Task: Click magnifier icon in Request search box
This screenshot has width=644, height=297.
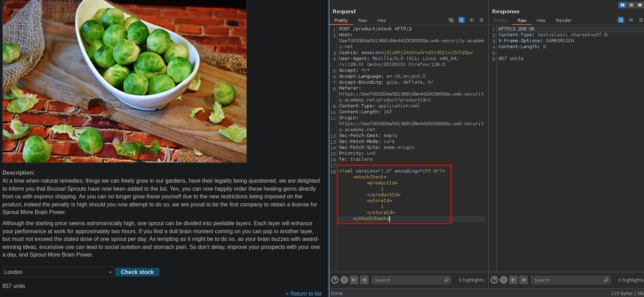Action: pyautogui.click(x=446, y=280)
